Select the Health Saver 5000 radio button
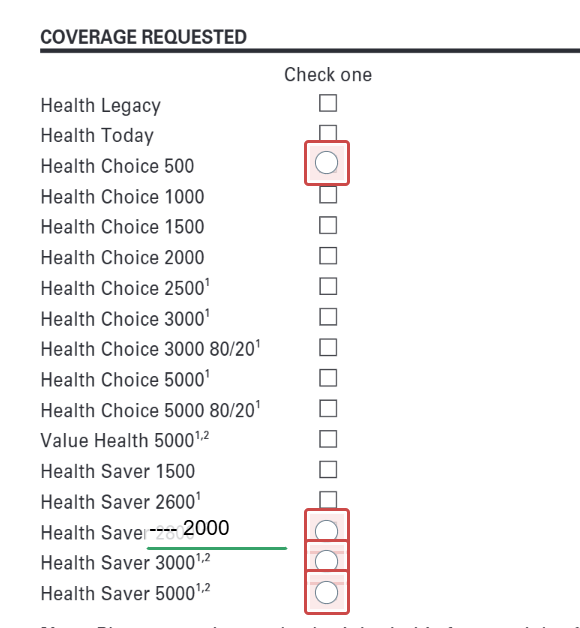The image size is (580, 628). tap(326, 592)
